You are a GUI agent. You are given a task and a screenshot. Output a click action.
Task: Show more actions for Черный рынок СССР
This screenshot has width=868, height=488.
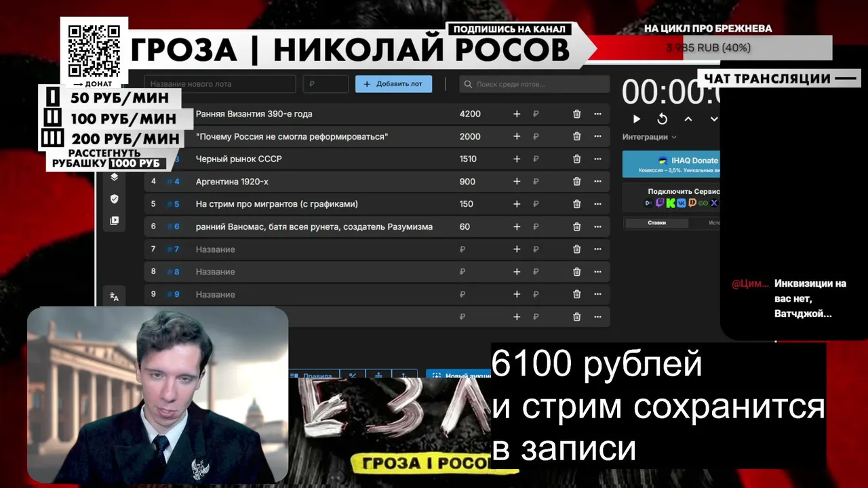[597, 159]
